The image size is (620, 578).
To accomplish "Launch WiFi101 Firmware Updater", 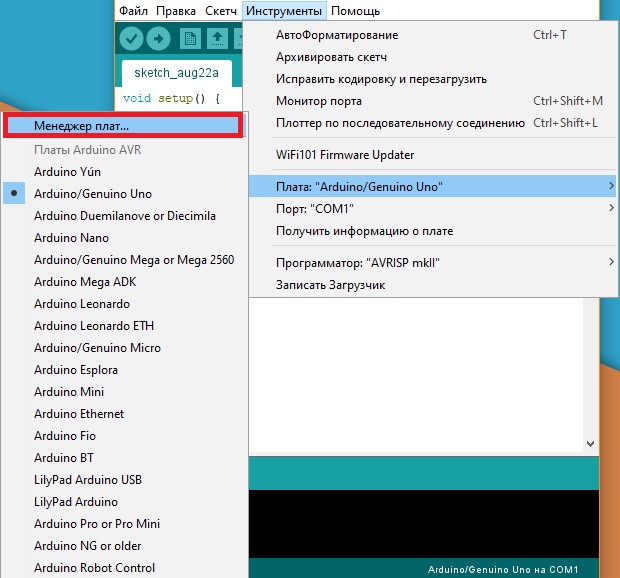I will pos(432,155).
